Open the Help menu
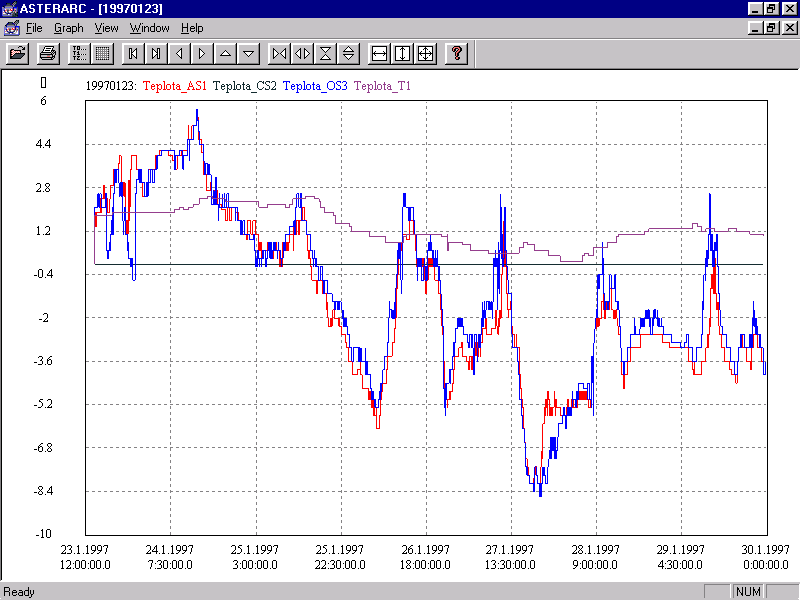The image size is (800, 600). [x=192, y=28]
